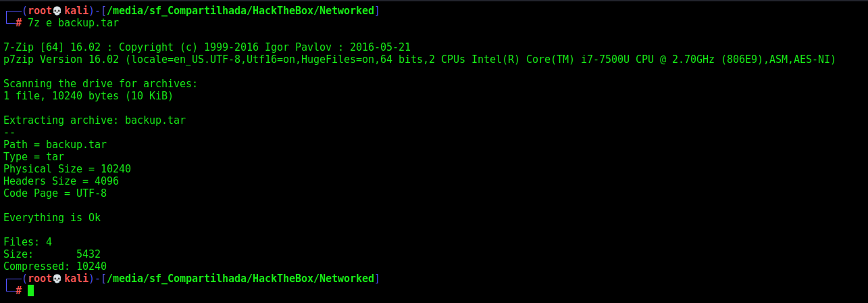Click the skull icon in the bottom prompt
This screenshot has height=303, width=868.
click(57, 279)
